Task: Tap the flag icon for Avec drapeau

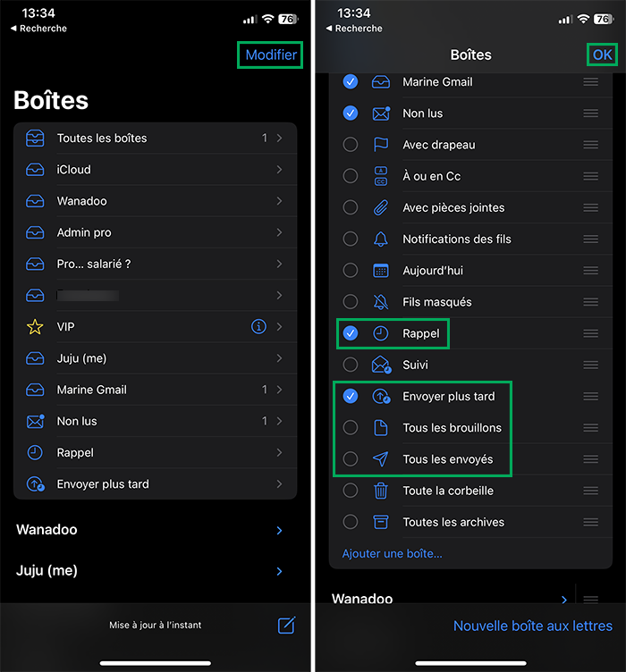Action: pyautogui.click(x=380, y=145)
